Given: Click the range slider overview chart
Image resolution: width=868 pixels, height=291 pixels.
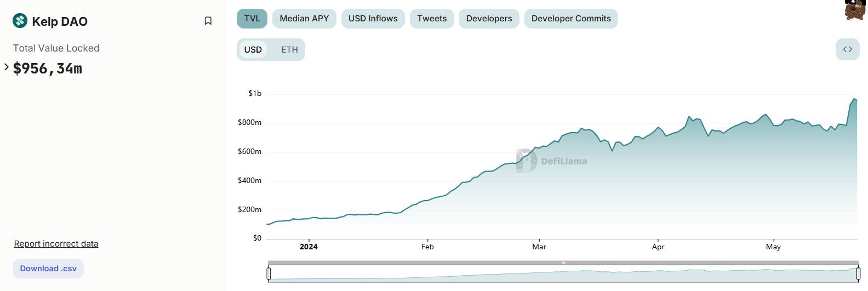Looking at the screenshot, I should (x=563, y=273).
